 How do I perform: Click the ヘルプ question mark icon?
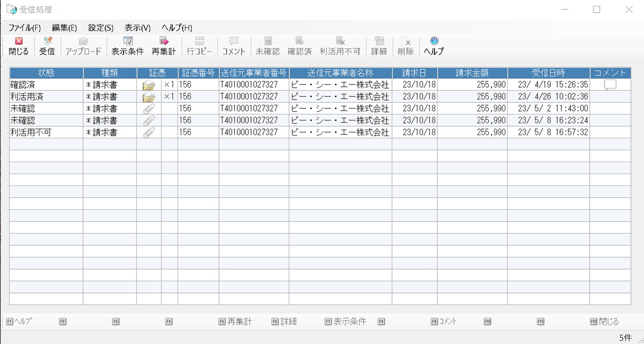pyautogui.click(x=434, y=42)
